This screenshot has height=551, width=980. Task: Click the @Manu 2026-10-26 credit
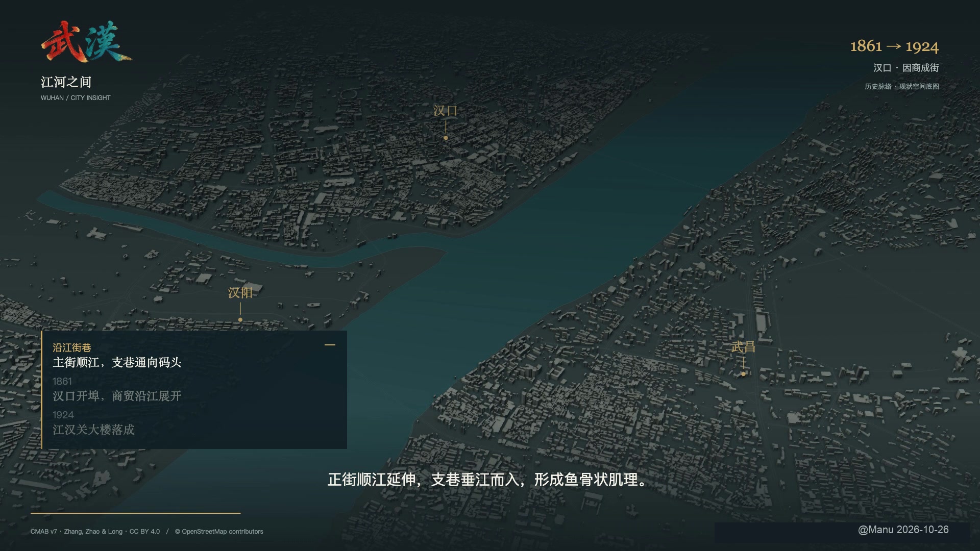tap(903, 530)
